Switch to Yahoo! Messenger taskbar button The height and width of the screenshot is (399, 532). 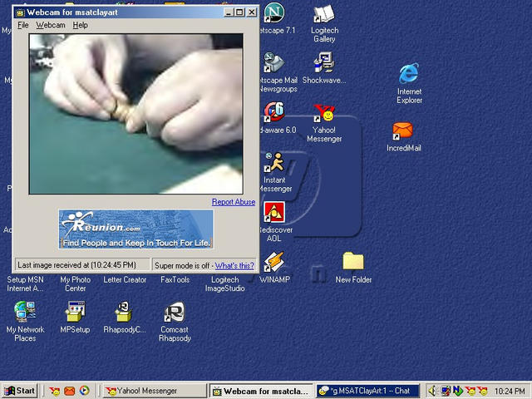coord(155,391)
